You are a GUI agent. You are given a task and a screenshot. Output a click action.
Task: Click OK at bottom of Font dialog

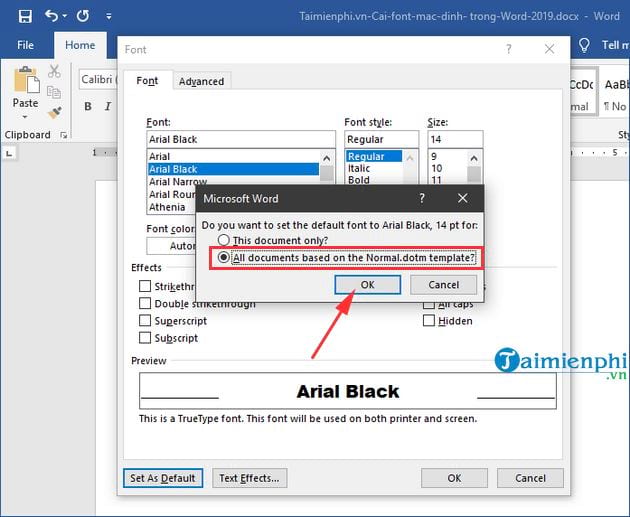[x=454, y=478]
